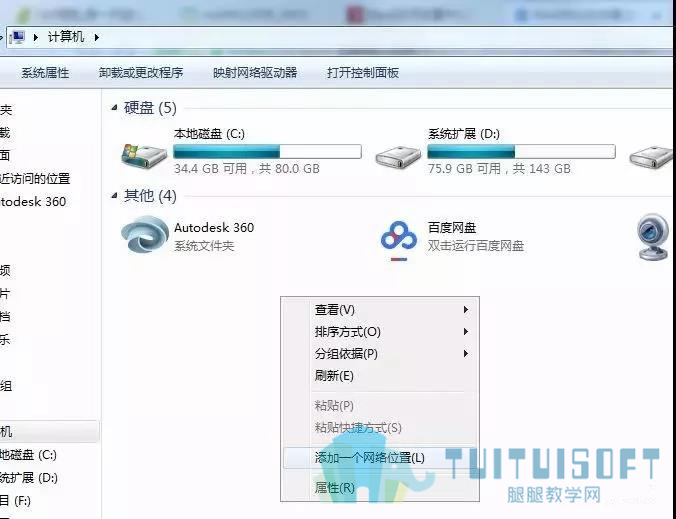Collapse the 其他 (4) group
The width and height of the screenshot is (676, 519).
[x=114, y=195]
